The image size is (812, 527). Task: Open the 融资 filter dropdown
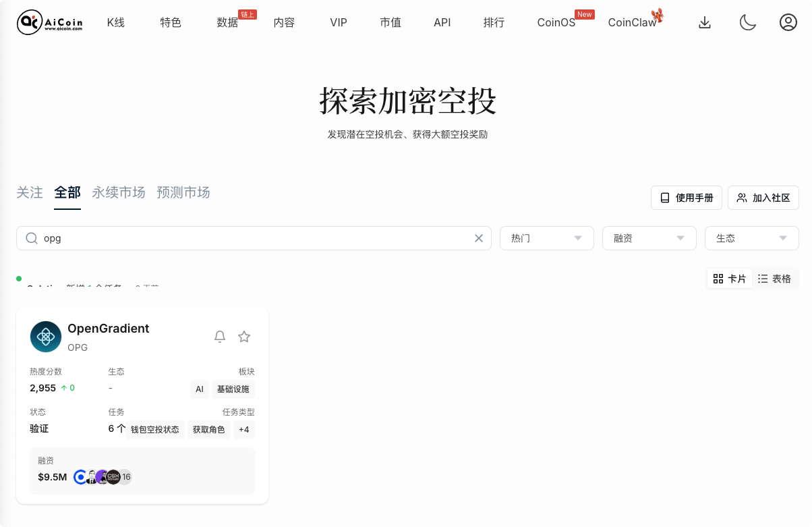[x=649, y=238]
